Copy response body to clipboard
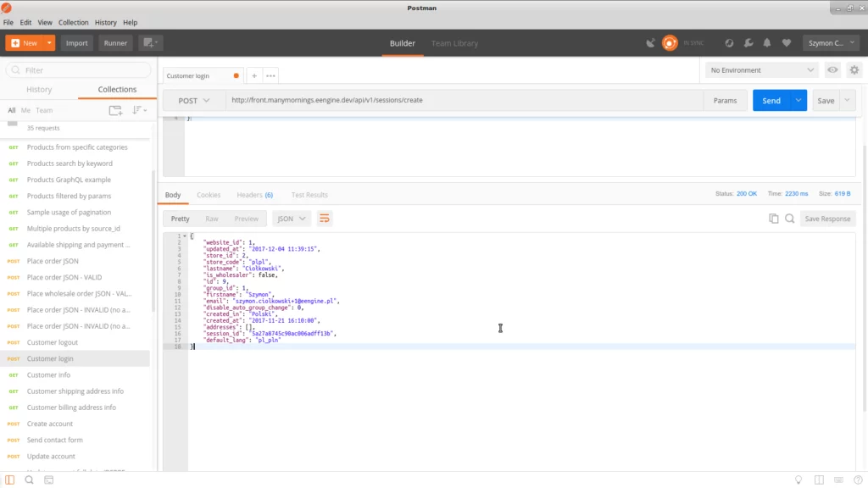The image size is (868, 488). (x=773, y=219)
